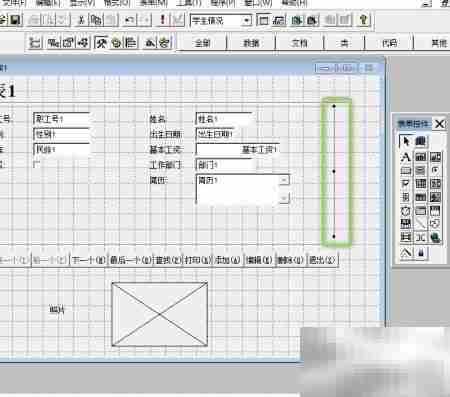This screenshot has width=450, height=397.
Task: Click the 最后一个(B) button
Action: pyautogui.click(x=130, y=260)
